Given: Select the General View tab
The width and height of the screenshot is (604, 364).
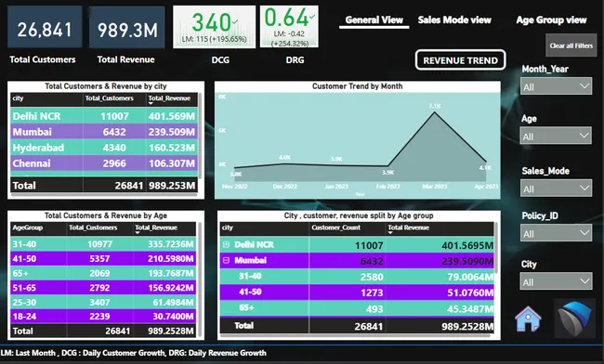Looking at the screenshot, I should tap(374, 20).
